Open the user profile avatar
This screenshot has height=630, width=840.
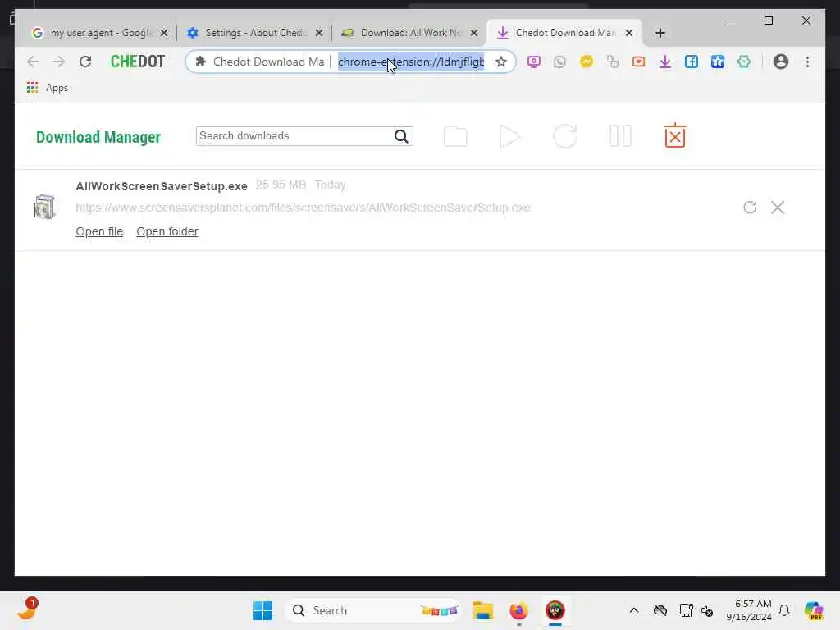(781, 62)
